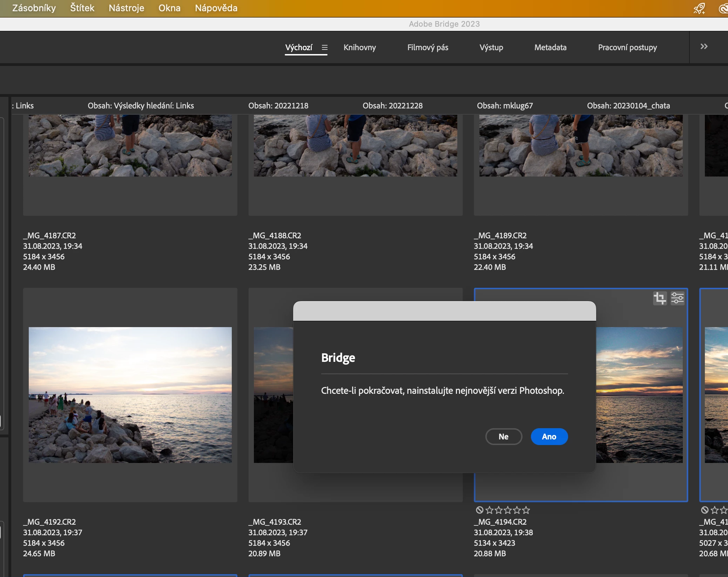Switch to the Knihovny workspace

click(x=359, y=47)
